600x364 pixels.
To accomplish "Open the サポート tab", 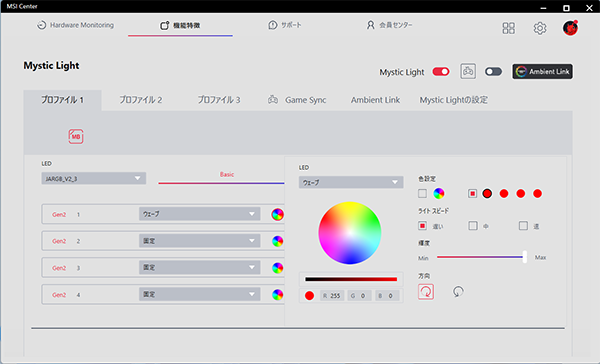I will pos(285,25).
